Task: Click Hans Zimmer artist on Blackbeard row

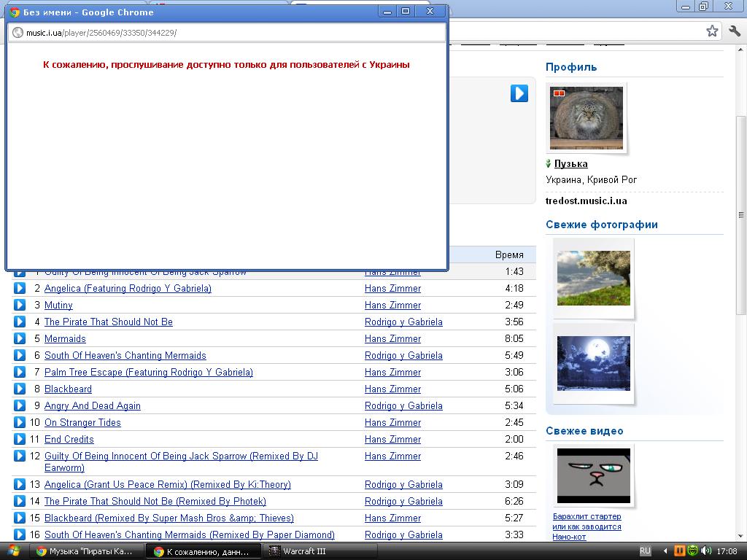Action: 393,389
